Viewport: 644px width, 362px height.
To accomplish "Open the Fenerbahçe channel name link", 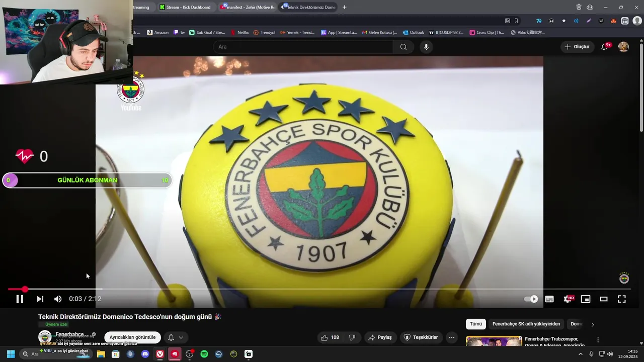I will coord(70,334).
